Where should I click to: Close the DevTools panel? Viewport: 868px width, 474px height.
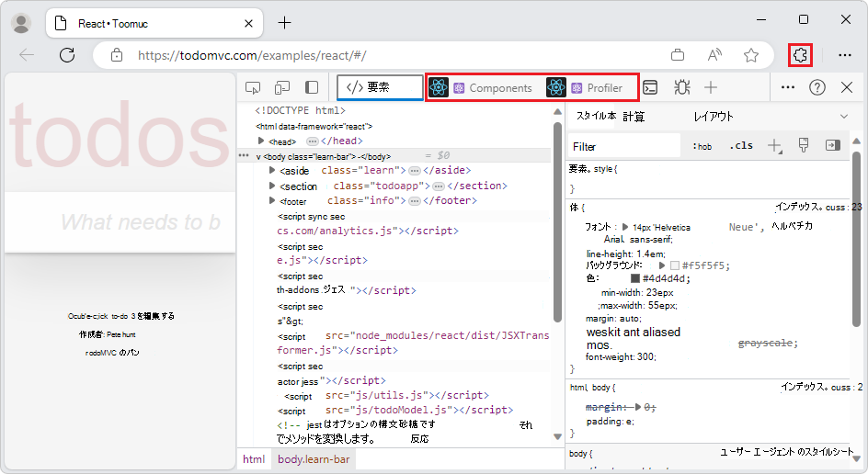[x=847, y=87]
